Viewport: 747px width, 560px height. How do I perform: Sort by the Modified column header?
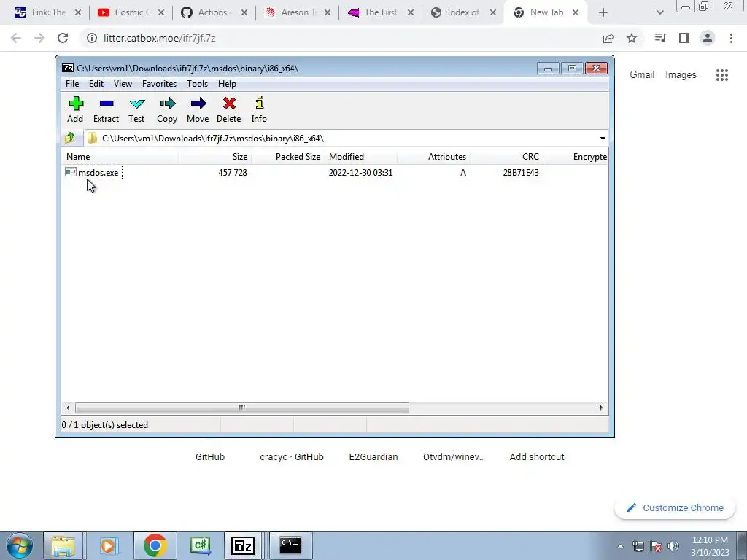click(360, 157)
